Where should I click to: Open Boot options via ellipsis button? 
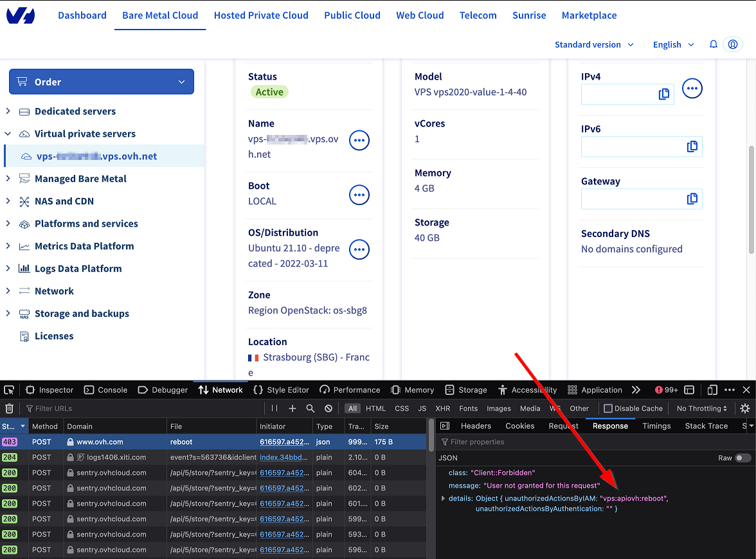359,194
